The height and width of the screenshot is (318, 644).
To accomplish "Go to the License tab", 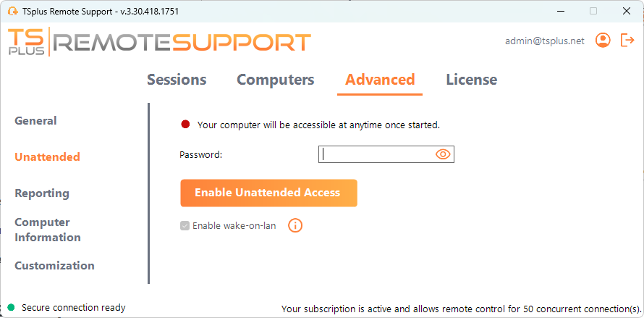I will point(471,80).
